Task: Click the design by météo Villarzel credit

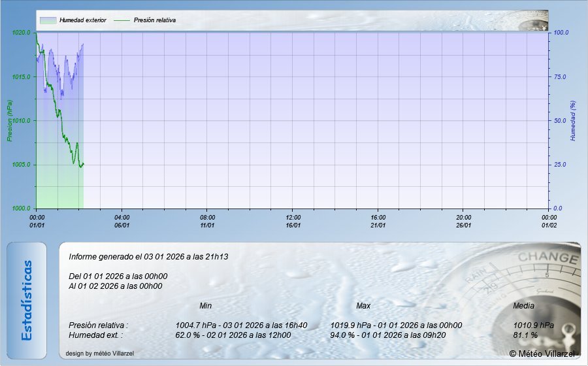Action: 100,354
